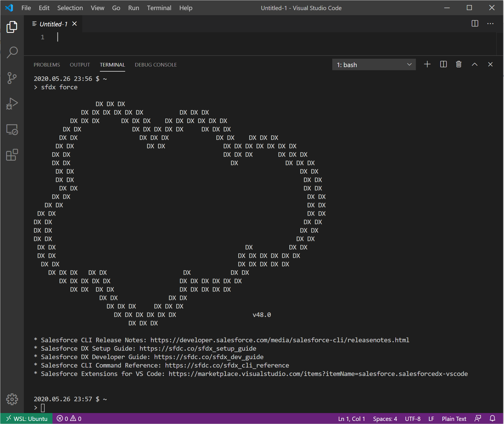The height and width of the screenshot is (424, 504).
Task: Maximize the terminal panel size
Action: [475, 64]
